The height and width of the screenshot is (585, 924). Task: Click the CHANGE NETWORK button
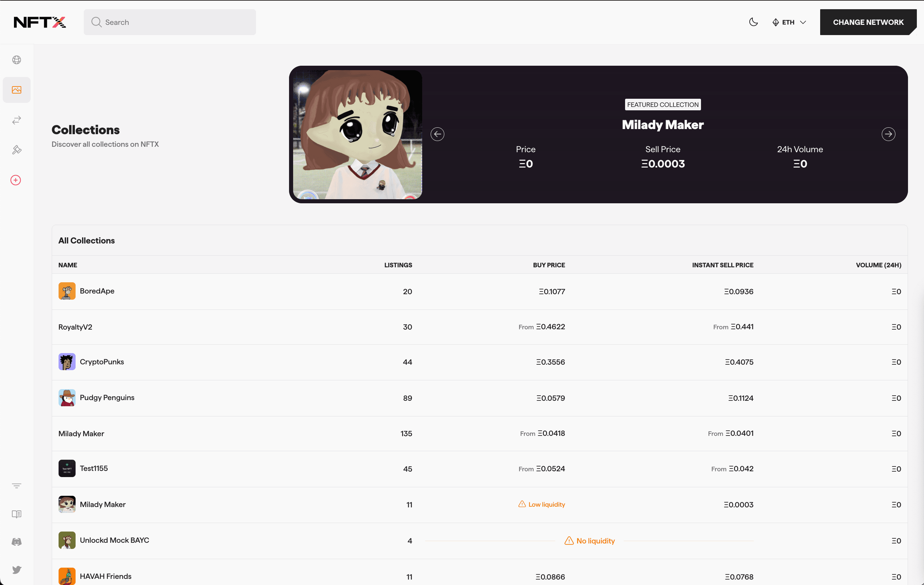pyautogui.click(x=867, y=22)
